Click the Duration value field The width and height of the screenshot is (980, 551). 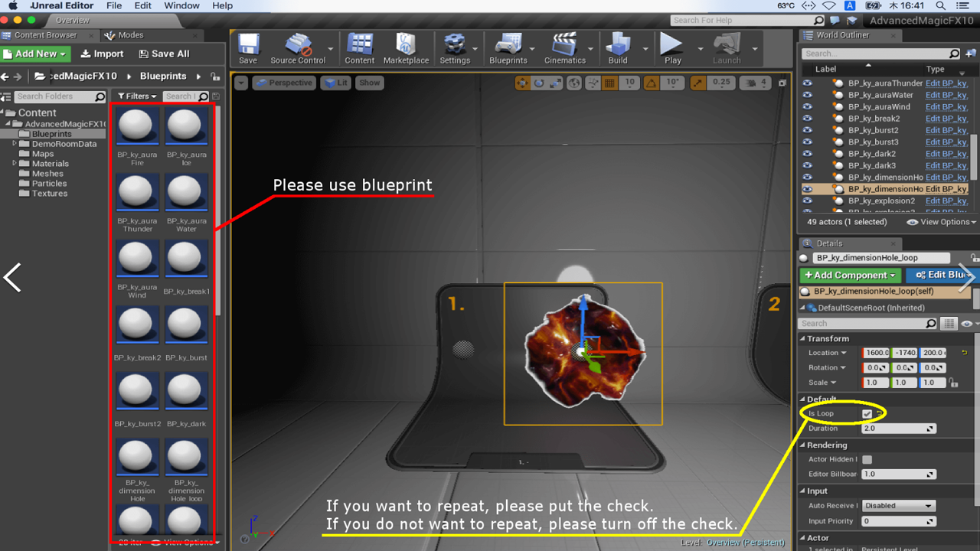(899, 429)
